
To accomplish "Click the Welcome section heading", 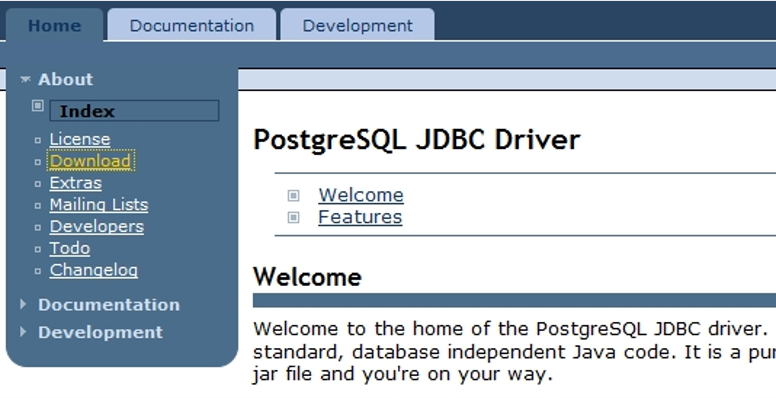I will (x=307, y=276).
